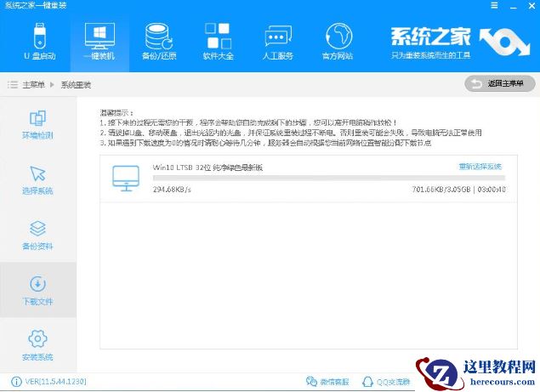Image resolution: width=540 pixels, height=392 pixels.
Task: Click the 备份资料 sidebar label
Action: (37, 246)
